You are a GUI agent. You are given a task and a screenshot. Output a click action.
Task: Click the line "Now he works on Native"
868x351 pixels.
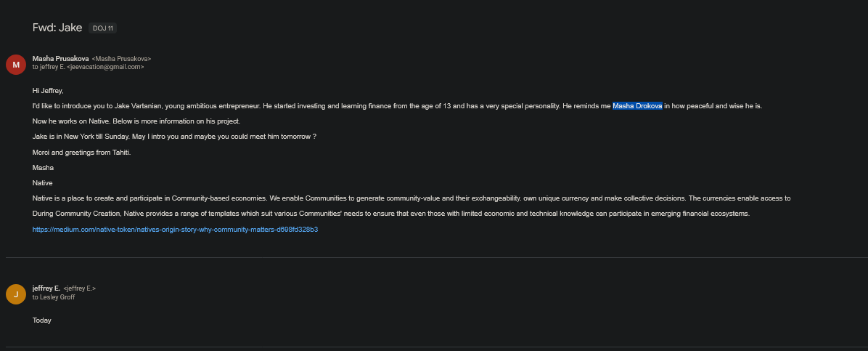(x=136, y=121)
